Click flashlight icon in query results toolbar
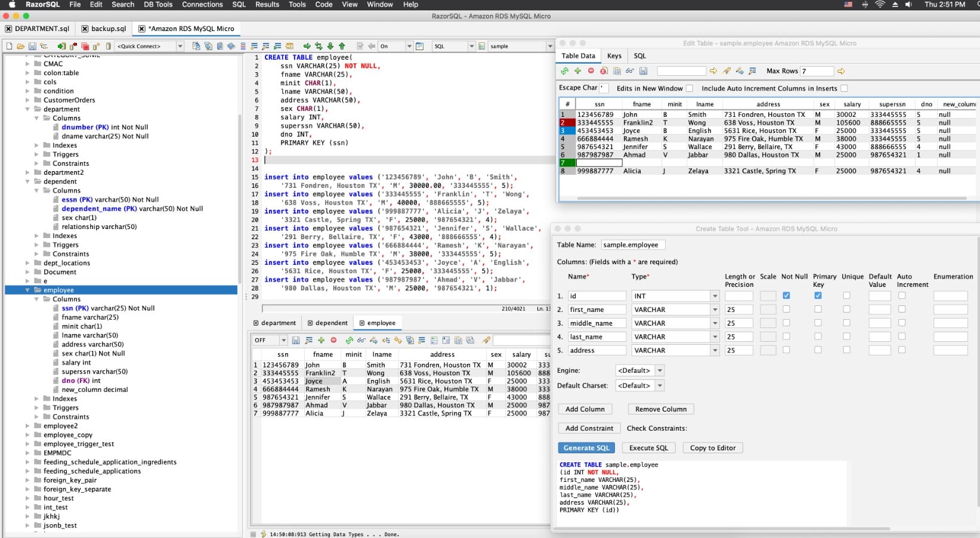This screenshot has width=980, height=538. pos(486,341)
